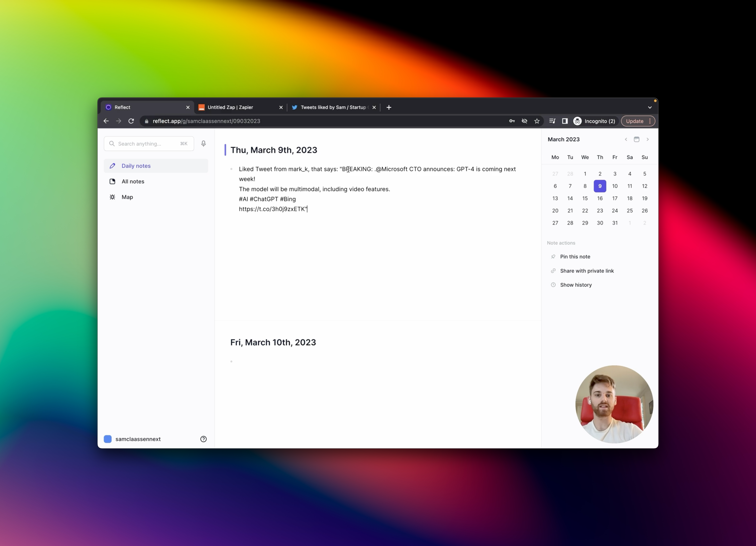Click the microphone voice note icon
The height and width of the screenshot is (546, 756).
point(203,144)
